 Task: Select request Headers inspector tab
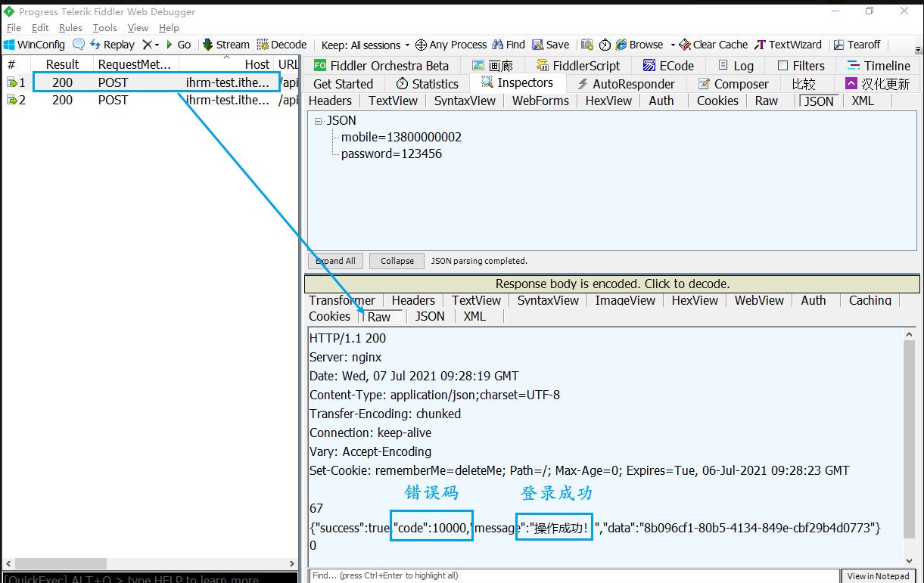331,101
